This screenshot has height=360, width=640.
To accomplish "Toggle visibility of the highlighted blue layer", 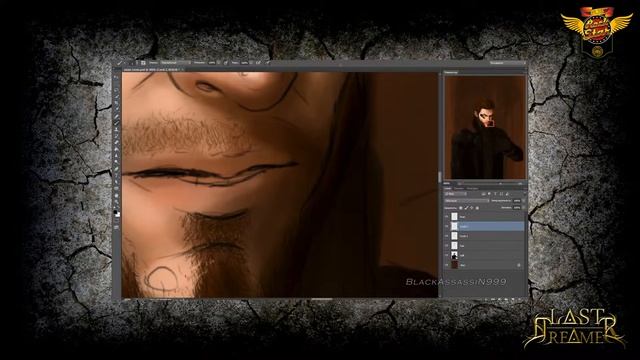I will pyautogui.click(x=446, y=226).
